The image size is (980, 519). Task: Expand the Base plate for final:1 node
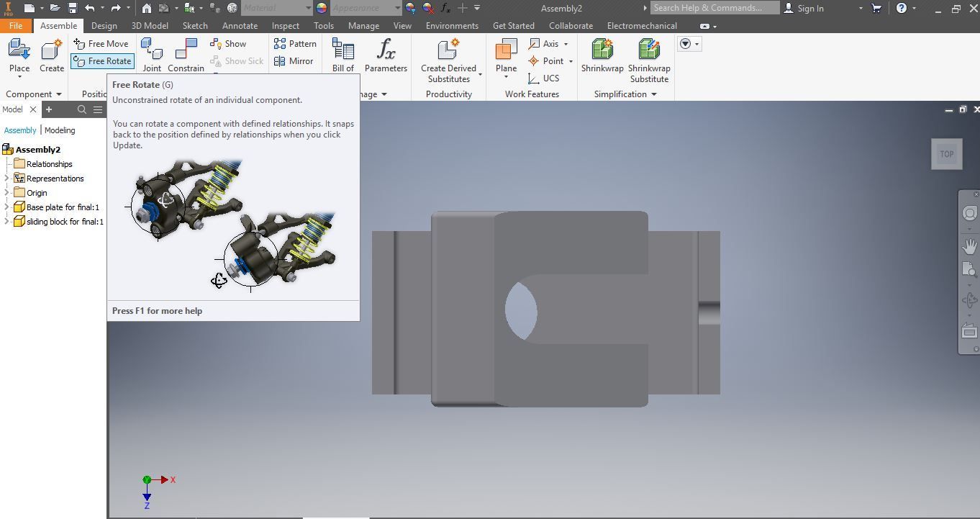(x=7, y=207)
